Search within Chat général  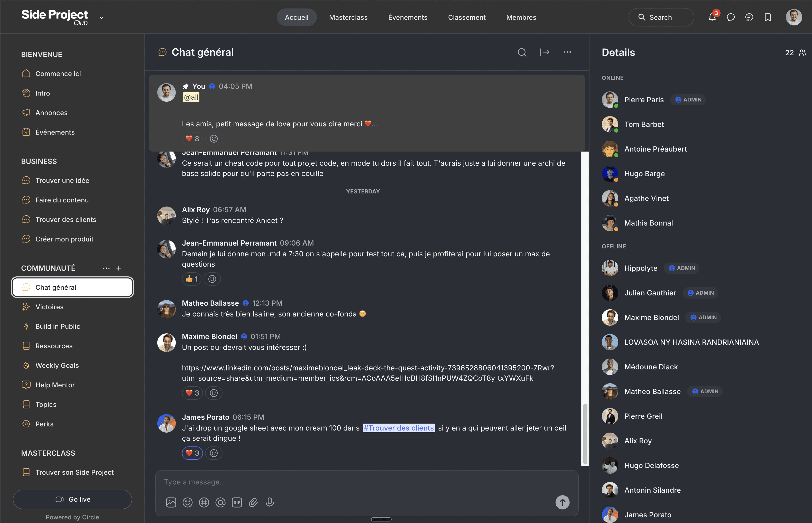[x=522, y=52]
